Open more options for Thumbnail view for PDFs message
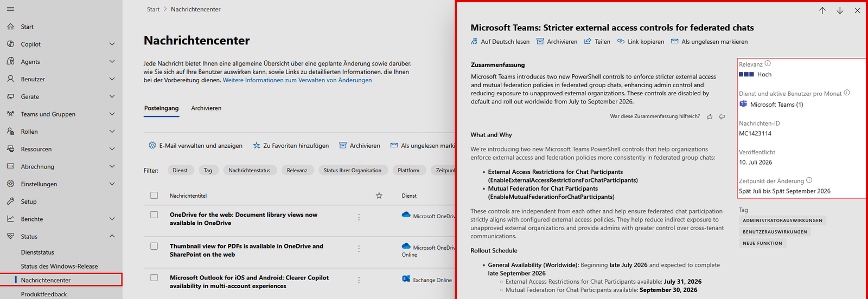The width and height of the screenshot is (868, 299). click(359, 249)
